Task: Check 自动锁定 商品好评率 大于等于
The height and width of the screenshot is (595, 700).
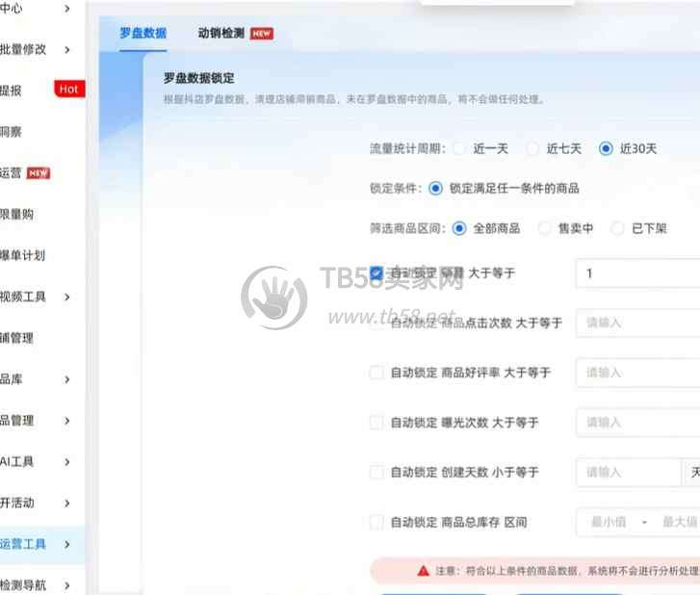Action: pos(376,373)
